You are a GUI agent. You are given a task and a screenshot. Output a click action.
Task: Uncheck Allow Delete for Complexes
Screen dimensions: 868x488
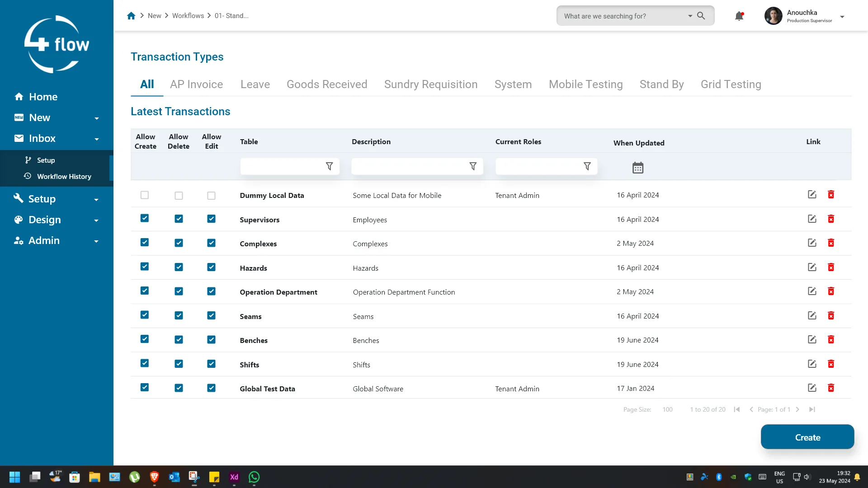click(179, 243)
